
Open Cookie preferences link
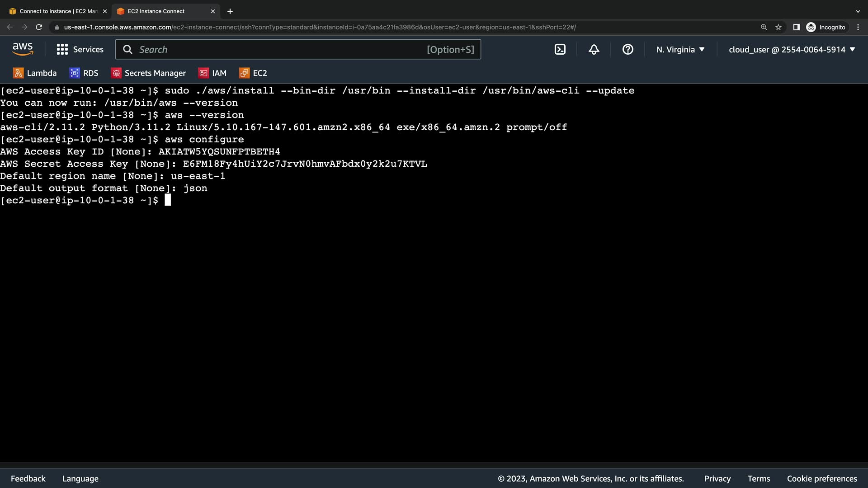tap(821, 479)
